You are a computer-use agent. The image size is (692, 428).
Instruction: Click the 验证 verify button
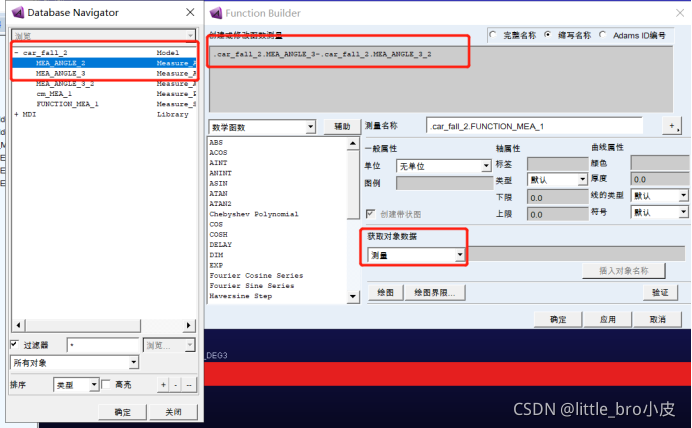tap(659, 293)
